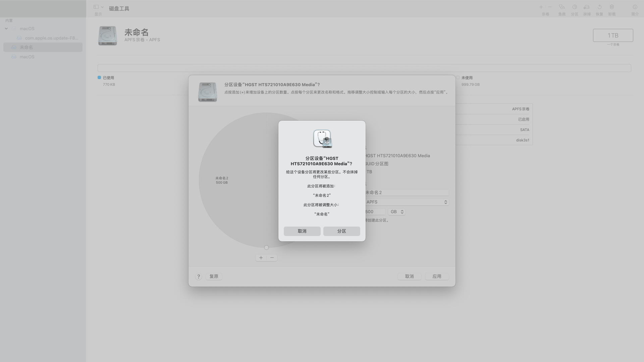
Task: Click the Partition (分区) pie toolbar icon
Action: click(x=575, y=7)
